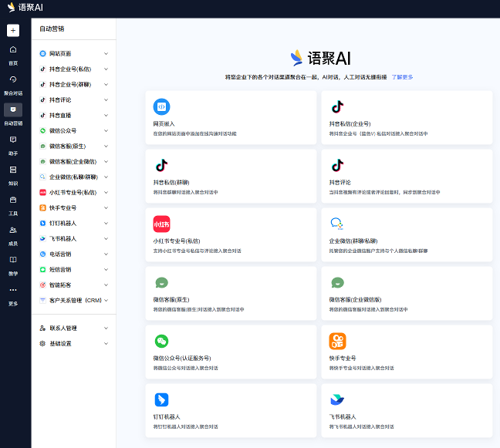
Task: Open the 网页嵌入 card title
Action: point(164,123)
